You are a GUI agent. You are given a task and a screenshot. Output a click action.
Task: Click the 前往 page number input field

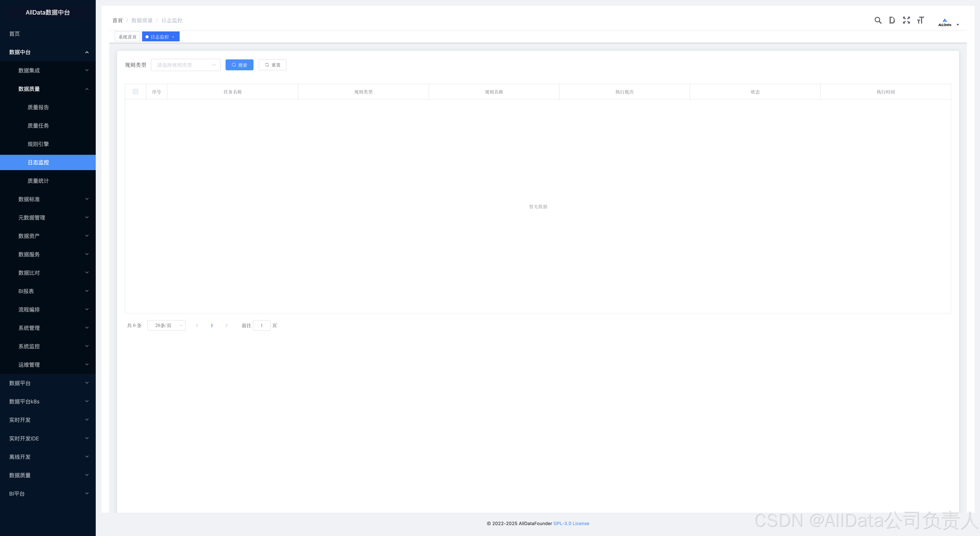[261, 325]
